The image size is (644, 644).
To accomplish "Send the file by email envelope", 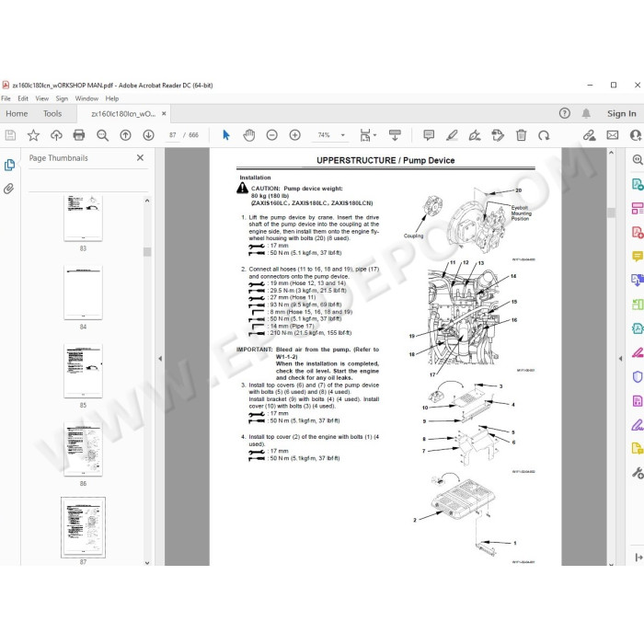I will [x=613, y=135].
